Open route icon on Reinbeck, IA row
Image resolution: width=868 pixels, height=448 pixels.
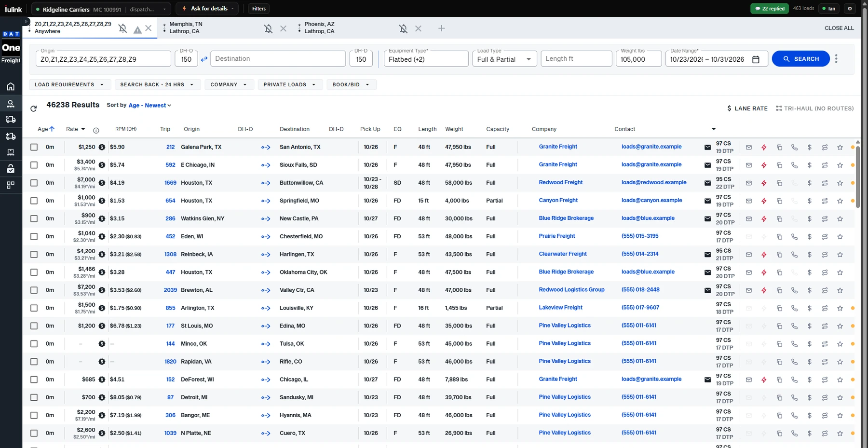pos(825,255)
